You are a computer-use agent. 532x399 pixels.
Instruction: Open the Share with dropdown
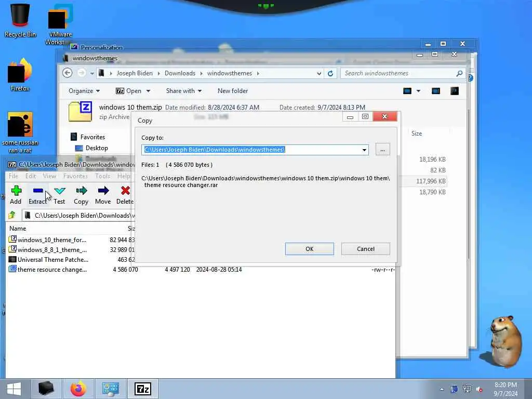tap(183, 91)
